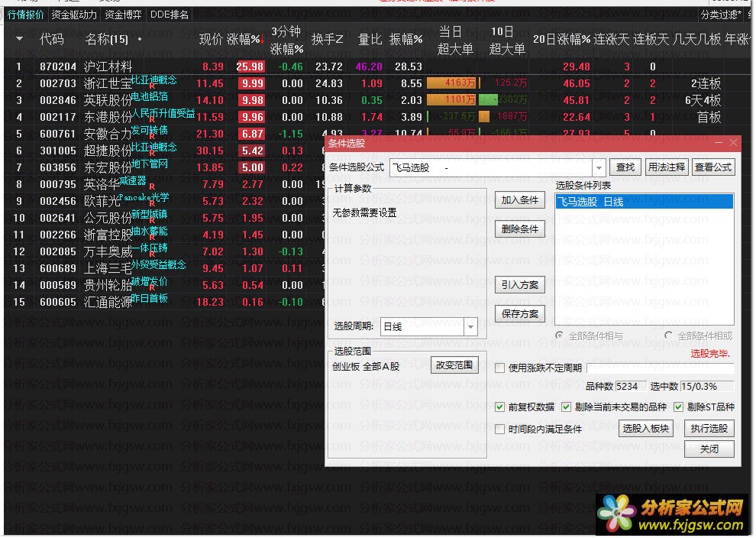Viewport: 756px width, 538px height.
Task: Select the DDE排名 tab
Action: click(x=170, y=15)
